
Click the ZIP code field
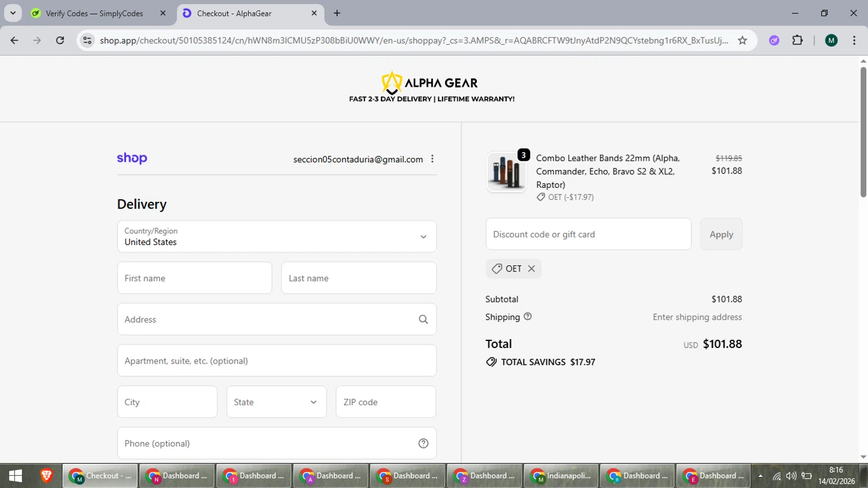(386, 402)
